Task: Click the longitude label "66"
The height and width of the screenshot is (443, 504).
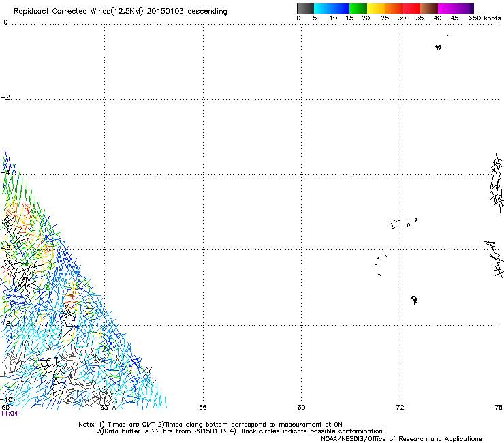Action: [203, 408]
